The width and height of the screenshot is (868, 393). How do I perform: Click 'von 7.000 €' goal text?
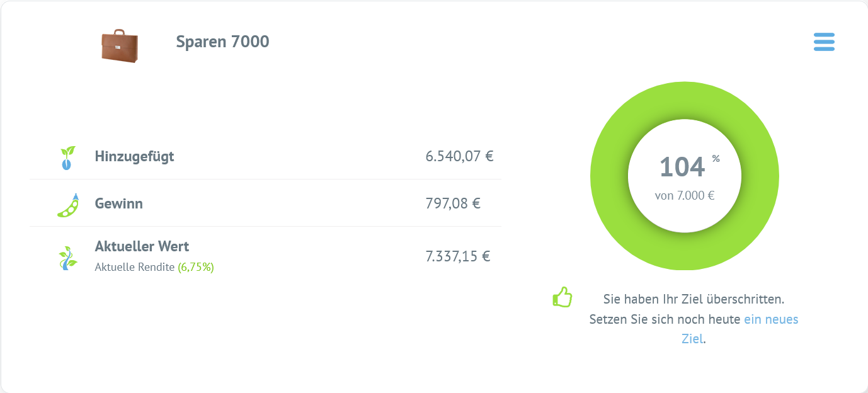click(x=685, y=195)
